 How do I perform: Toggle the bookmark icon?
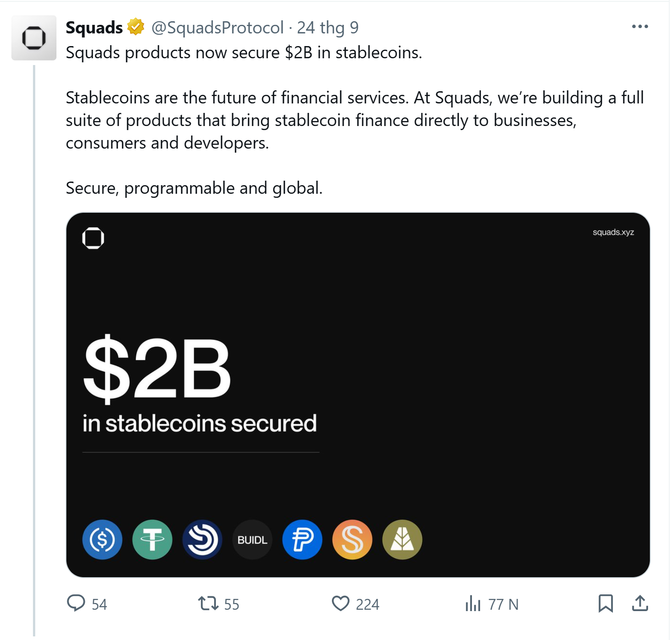pyautogui.click(x=605, y=603)
